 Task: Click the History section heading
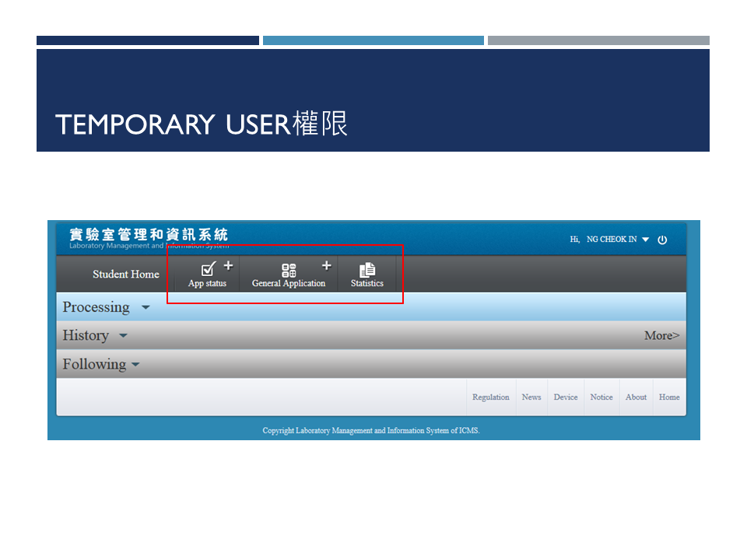(86, 336)
